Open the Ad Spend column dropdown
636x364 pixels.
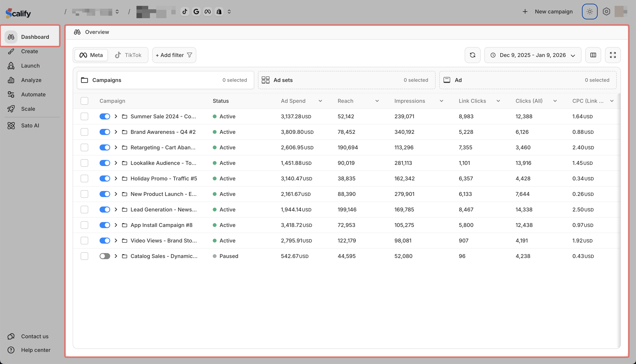pos(320,101)
